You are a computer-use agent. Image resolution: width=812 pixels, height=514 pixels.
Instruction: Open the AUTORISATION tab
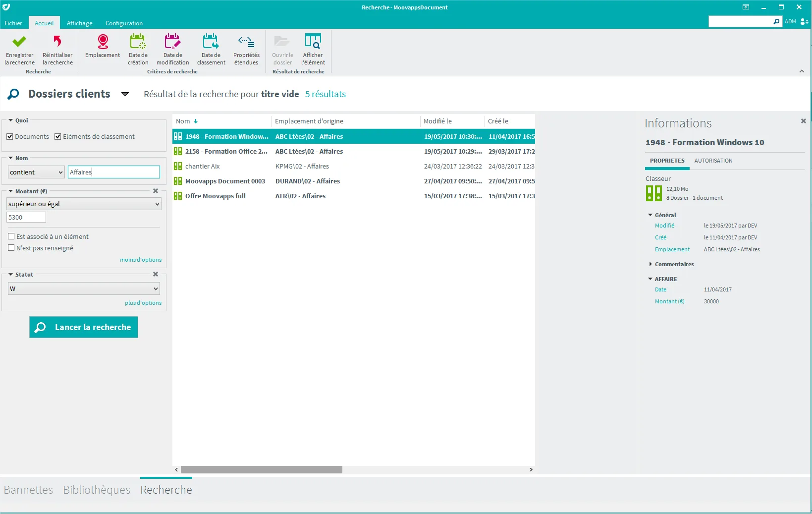(x=713, y=161)
